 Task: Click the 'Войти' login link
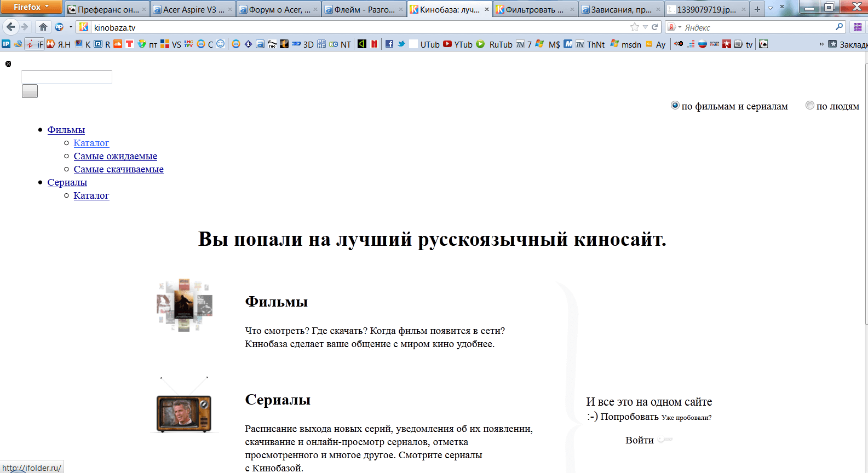coord(639,440)
